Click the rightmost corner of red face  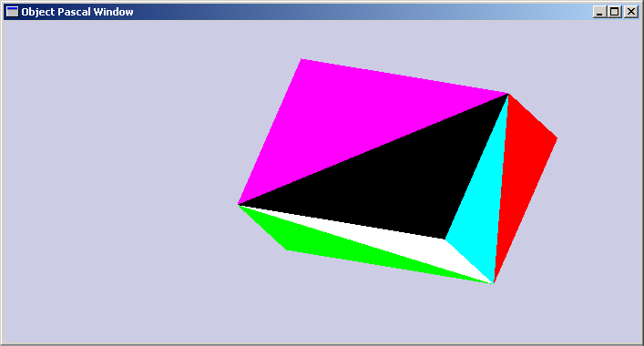[557, 138]
